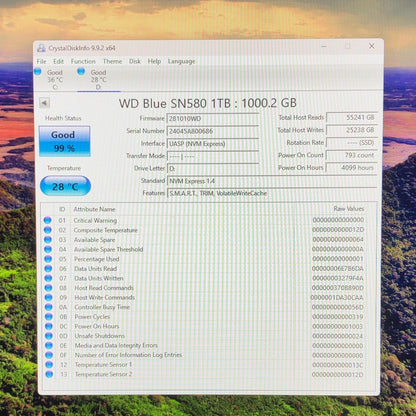The image size is (416, 416).
Task: Click the Firmware value field
Action: [213, 119]
